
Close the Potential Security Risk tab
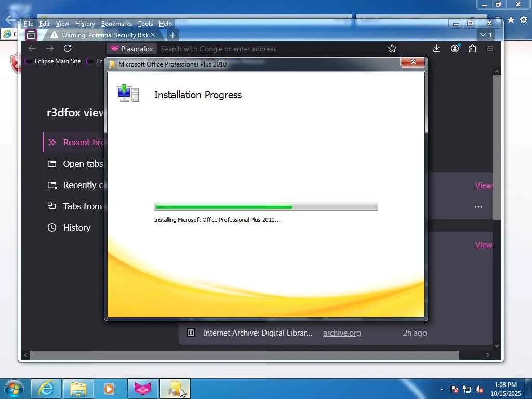click(153, 35)
